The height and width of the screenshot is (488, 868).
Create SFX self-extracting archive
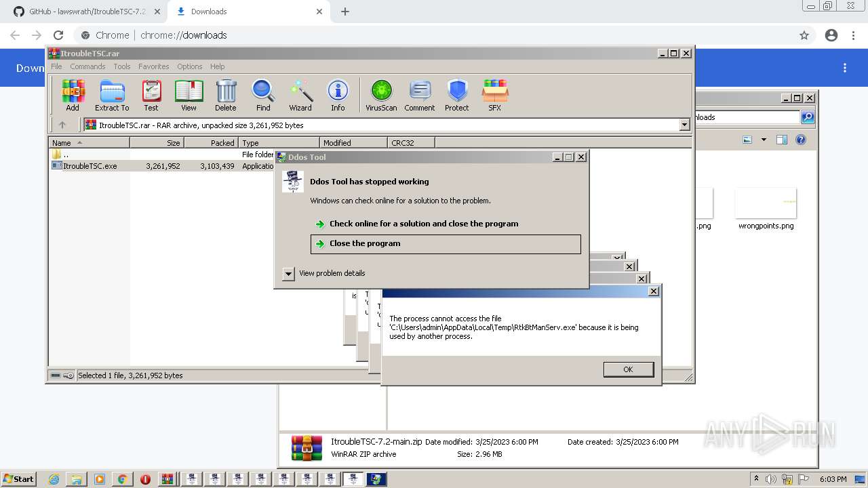pos(495,95)
